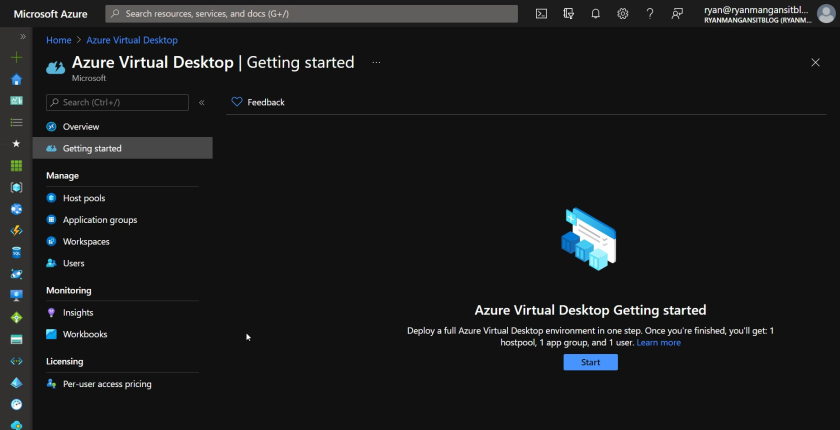Open Cloud Shell from the top bar
Screen dimensions: 840x430
pos(542,14)
